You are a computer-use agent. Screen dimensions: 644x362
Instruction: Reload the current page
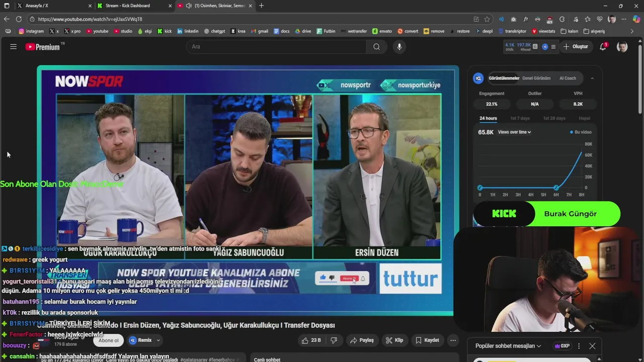tap(19, 19)
